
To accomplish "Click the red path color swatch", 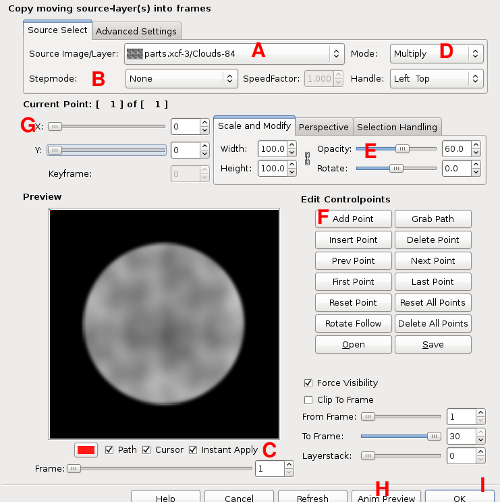I will click(x=86, y=450).
